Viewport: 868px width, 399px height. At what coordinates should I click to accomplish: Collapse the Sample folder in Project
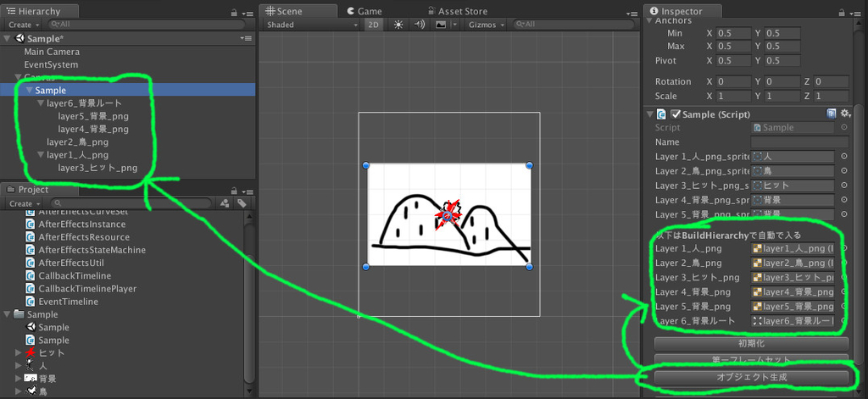tap(7, 314)
